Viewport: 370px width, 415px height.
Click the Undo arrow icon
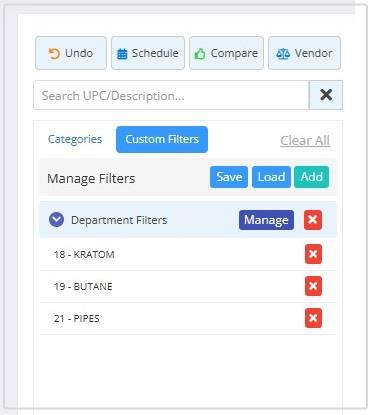(x=54, y=53)
